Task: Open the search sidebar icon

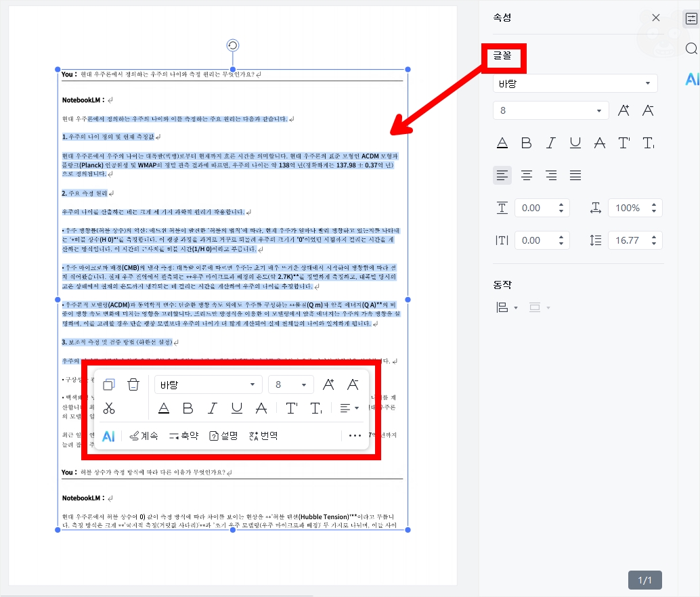Action: (x=691, y=48)
